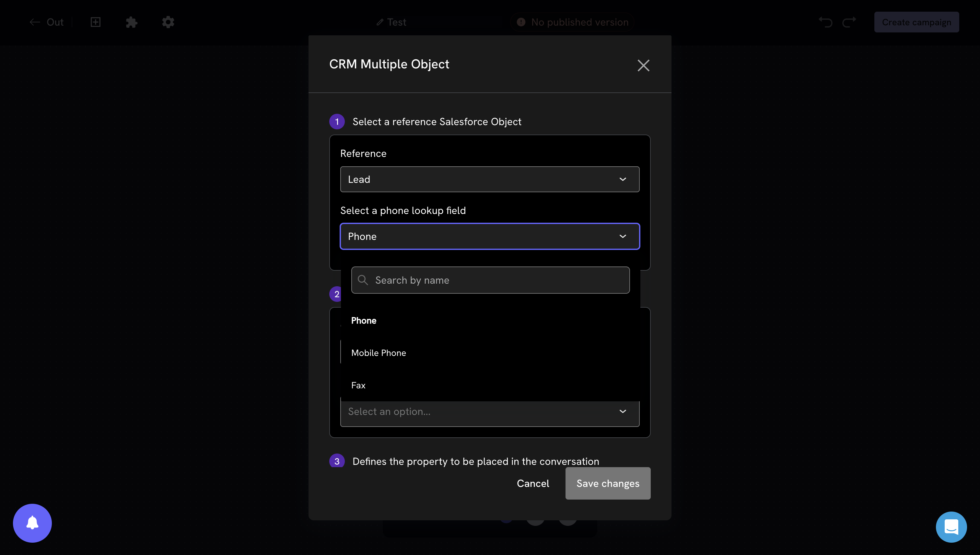Choose Mobile Phone from the list
The height and width of the screenshot is (555, 980).
coord(490,353)
